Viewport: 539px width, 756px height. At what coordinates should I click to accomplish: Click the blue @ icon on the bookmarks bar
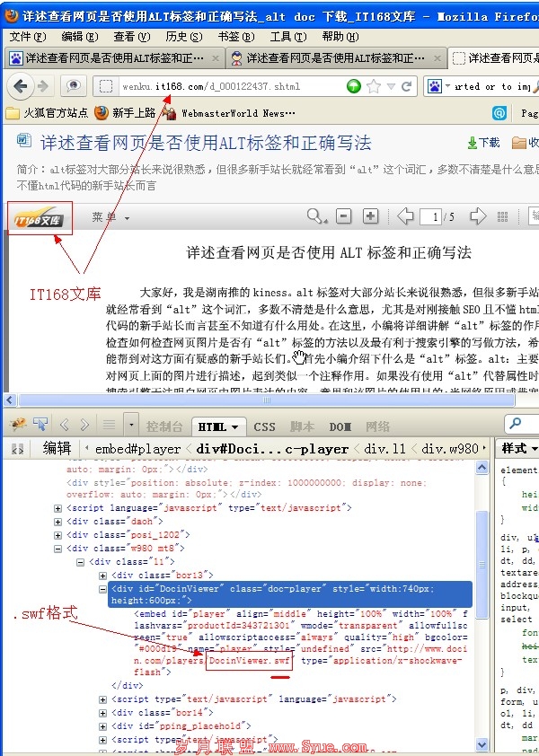[x=499, y=113]
